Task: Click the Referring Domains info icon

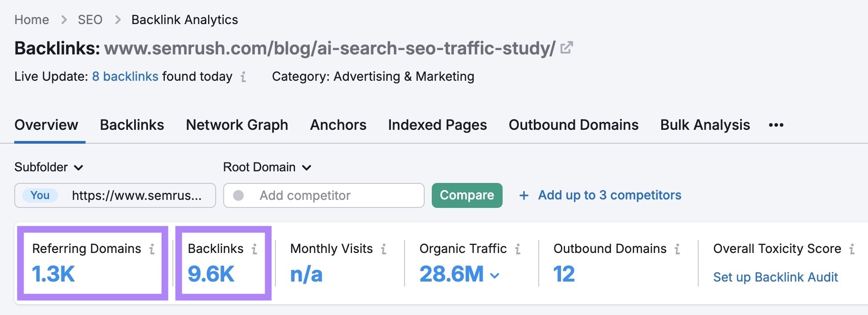Action: click(152, 249)
